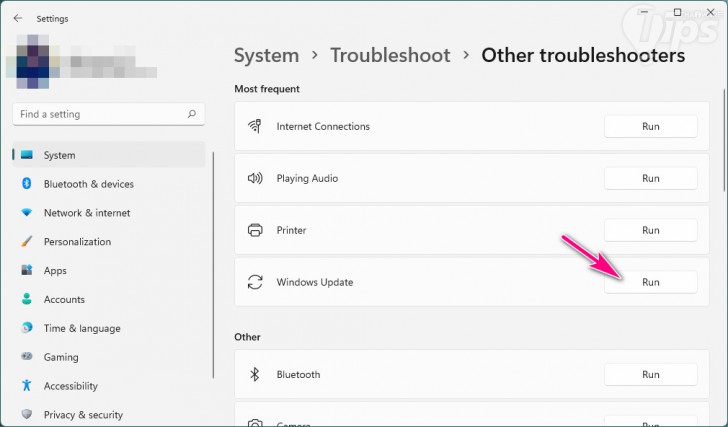Click the Privacy & security shield icon
The width and height of the screenshot is (728, 427).
pyautogui.click(x=27, y=414)
